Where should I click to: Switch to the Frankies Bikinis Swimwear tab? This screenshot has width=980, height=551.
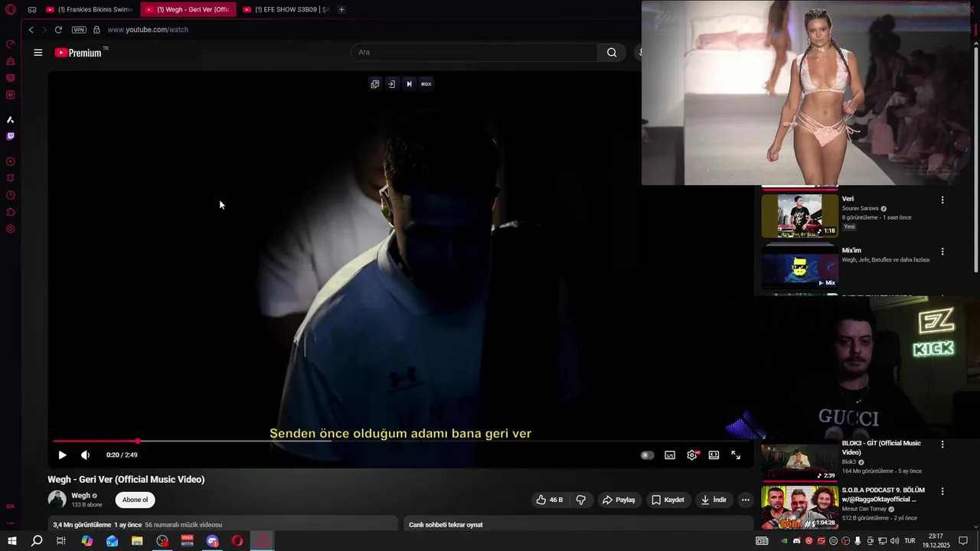pyautogui.click(x=90, y=10)
